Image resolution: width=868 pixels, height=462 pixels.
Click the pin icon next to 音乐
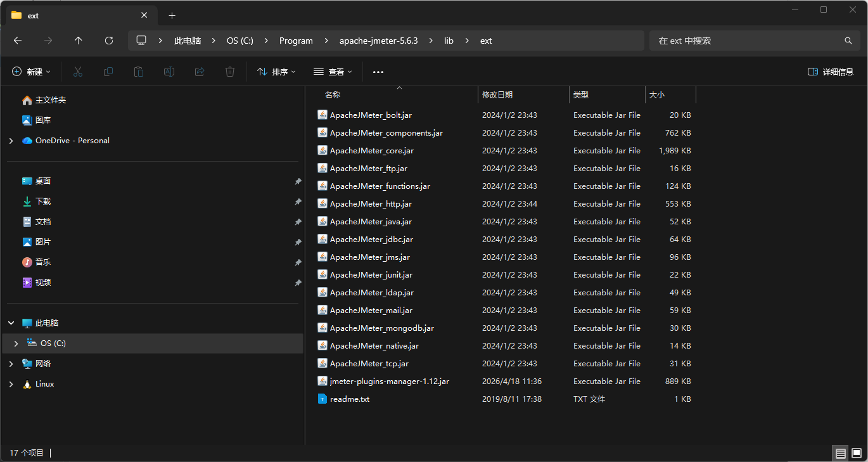click(298, 262)
